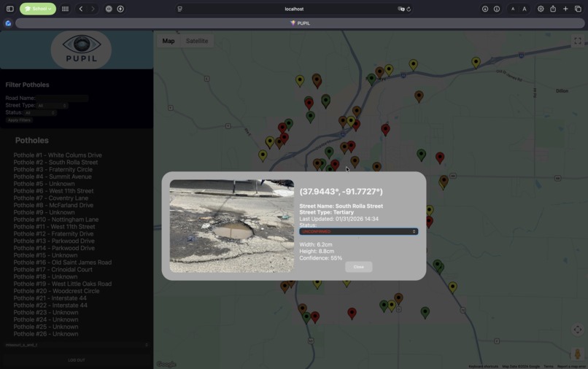This screenshot has width=588, height=369.
Task: Click the map camera controls icon
Action: coord(578,330)
